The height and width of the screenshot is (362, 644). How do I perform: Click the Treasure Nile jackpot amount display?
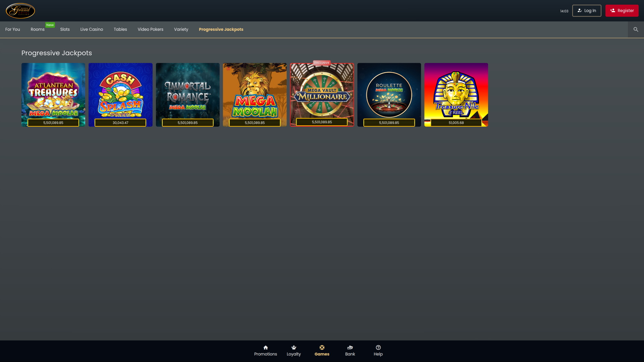456,123
